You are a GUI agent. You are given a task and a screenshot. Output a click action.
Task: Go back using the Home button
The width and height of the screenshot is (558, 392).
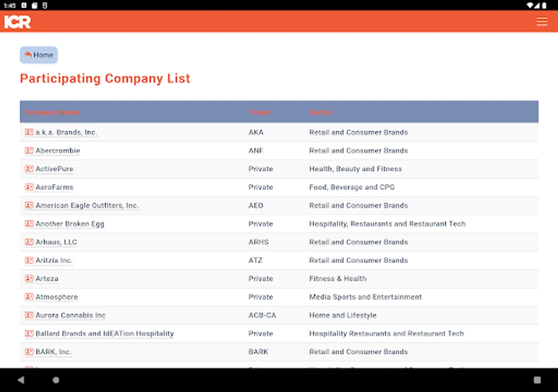39,55
